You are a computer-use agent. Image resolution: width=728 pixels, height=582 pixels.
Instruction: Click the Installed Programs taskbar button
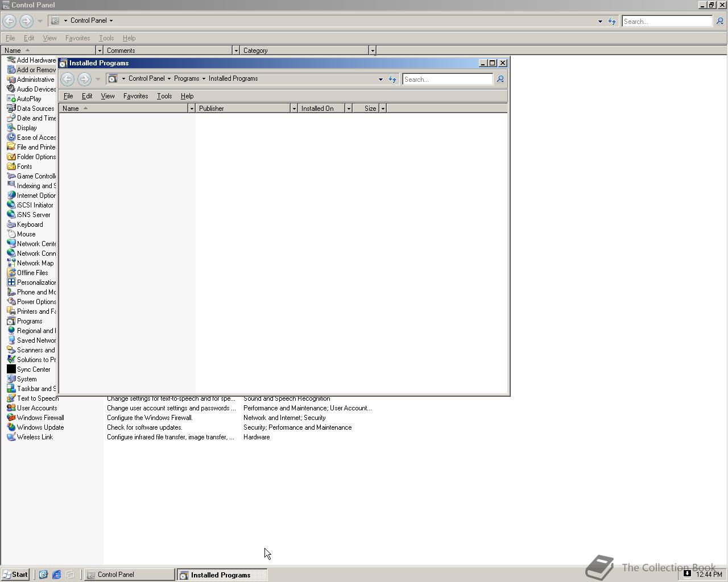[x=222, y=575]
